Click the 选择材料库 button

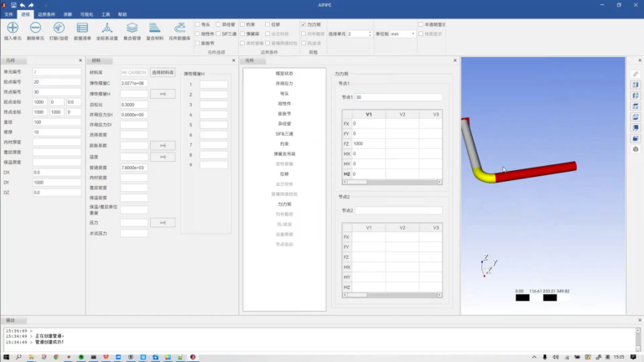[x=163, y=72]
